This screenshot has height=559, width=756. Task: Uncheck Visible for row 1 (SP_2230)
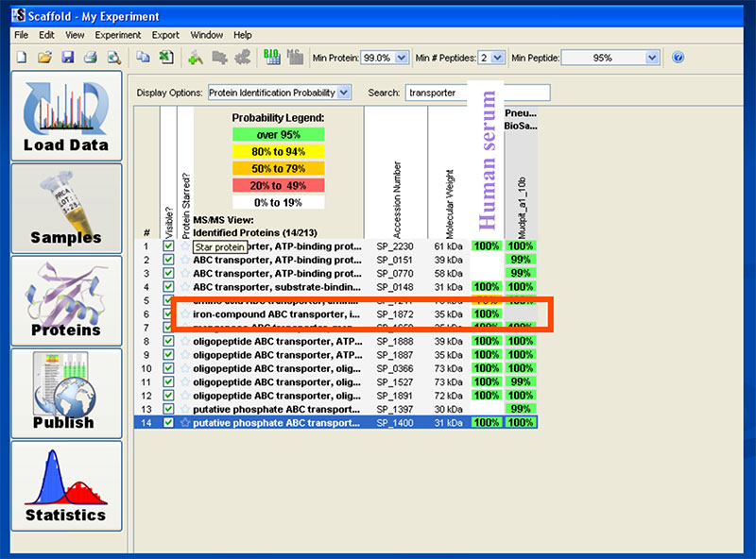(168, 246)
